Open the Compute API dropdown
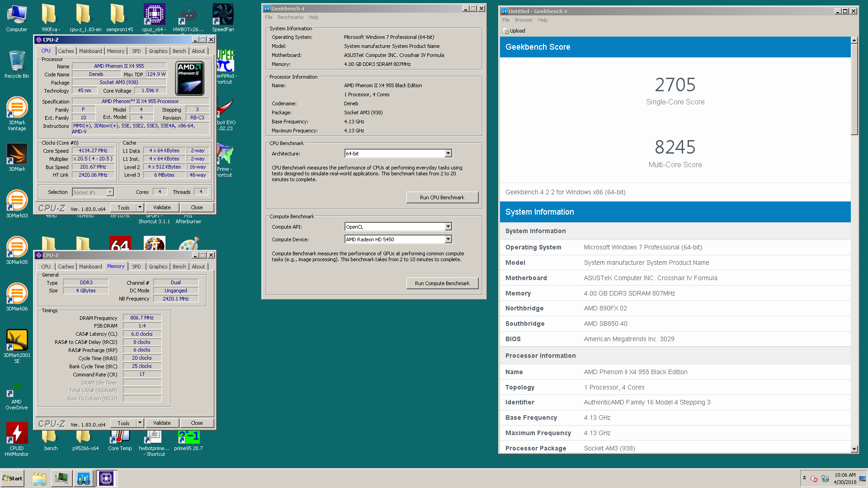The height and width of the screenshot is (488, 868). click(448, 227)
